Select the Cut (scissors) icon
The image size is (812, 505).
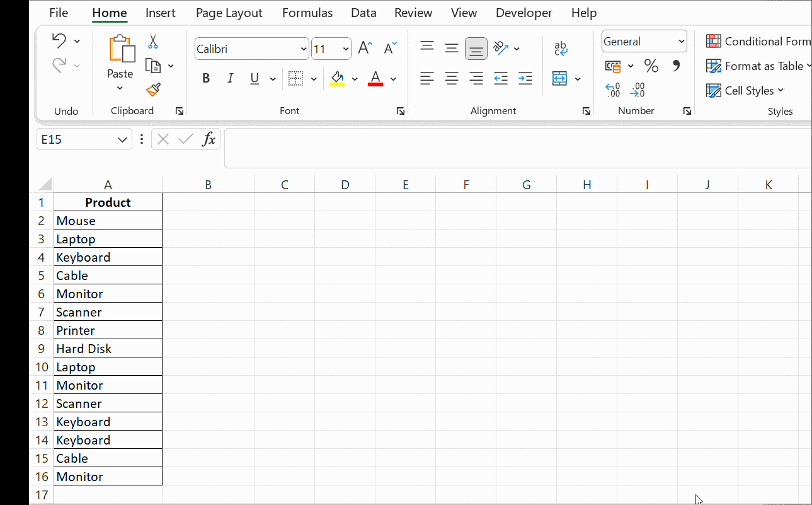click(x=153, y=40)
